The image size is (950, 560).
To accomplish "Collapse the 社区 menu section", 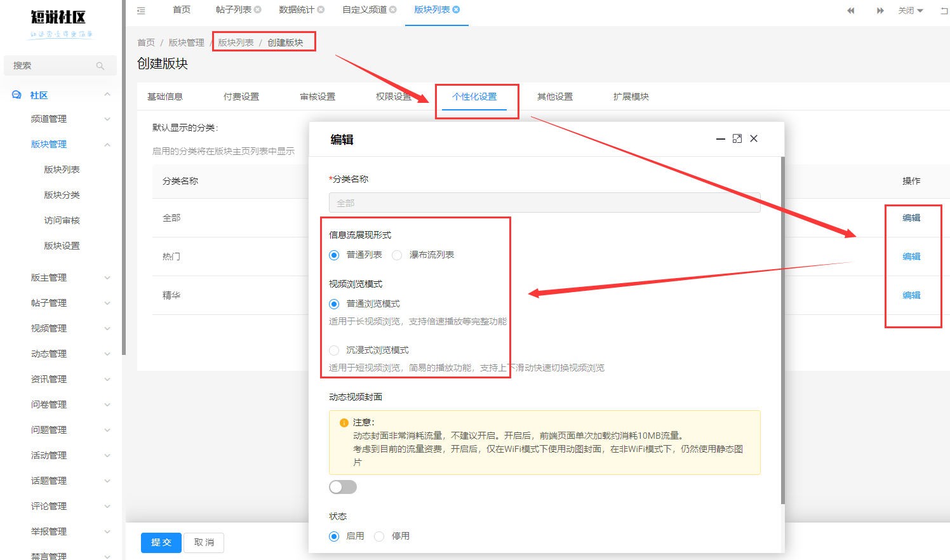I will click(x=107, y=95).
